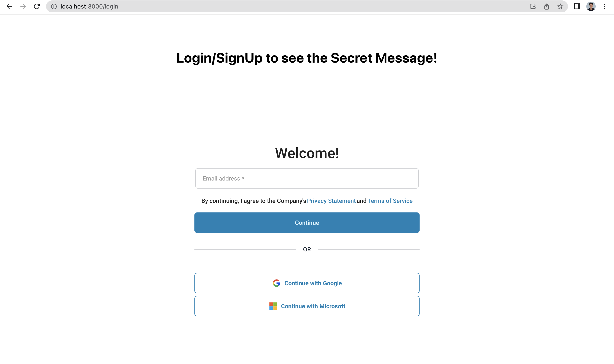Sign in with Continue with Microsoft

(x=307, y=306)
